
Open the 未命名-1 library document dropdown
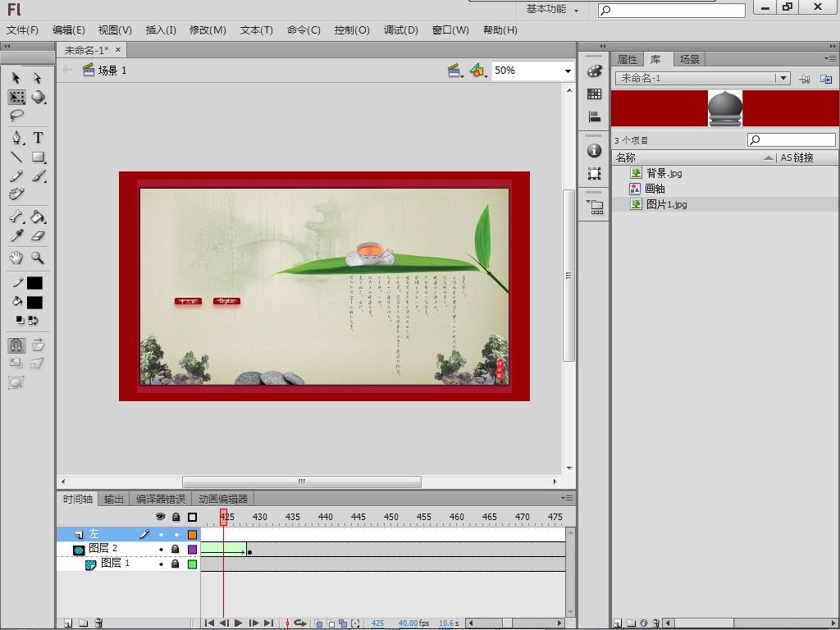tap(783, 79)
